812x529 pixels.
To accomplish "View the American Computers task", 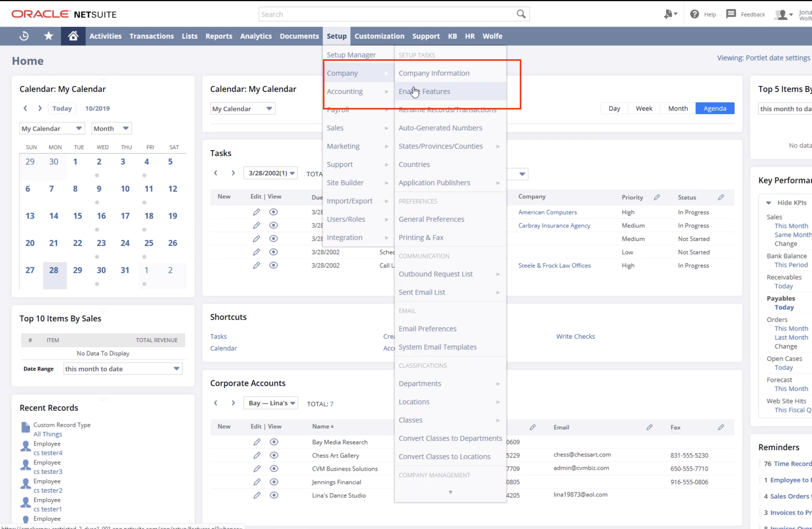I will [273, 212].
